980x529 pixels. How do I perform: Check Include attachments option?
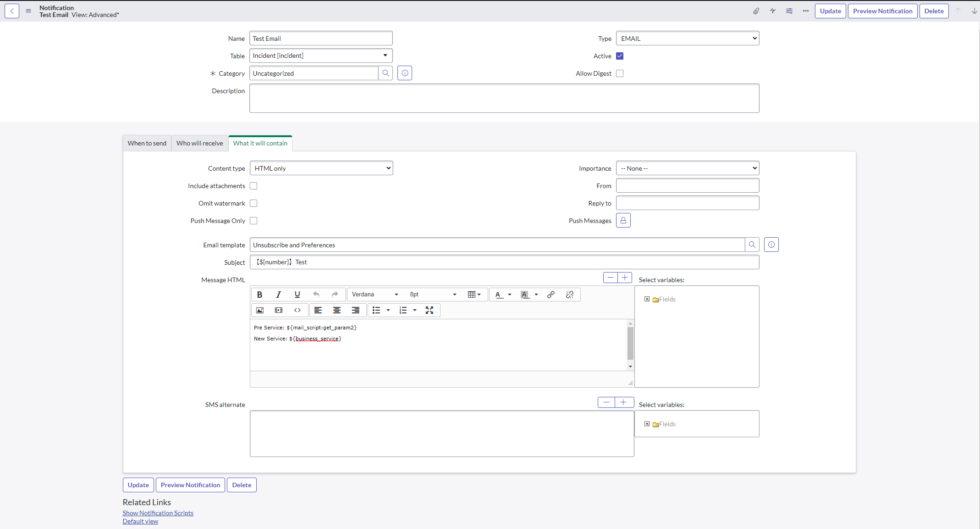[253, 186]
